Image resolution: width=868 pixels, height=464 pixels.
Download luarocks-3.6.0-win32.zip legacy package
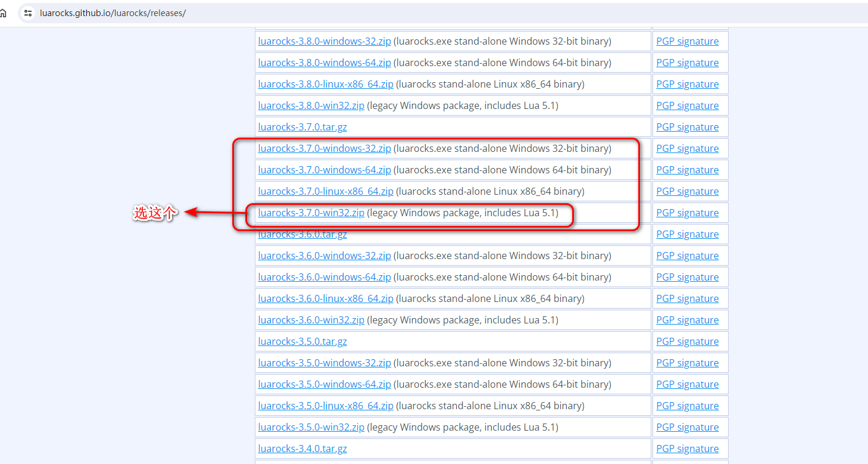311,320
